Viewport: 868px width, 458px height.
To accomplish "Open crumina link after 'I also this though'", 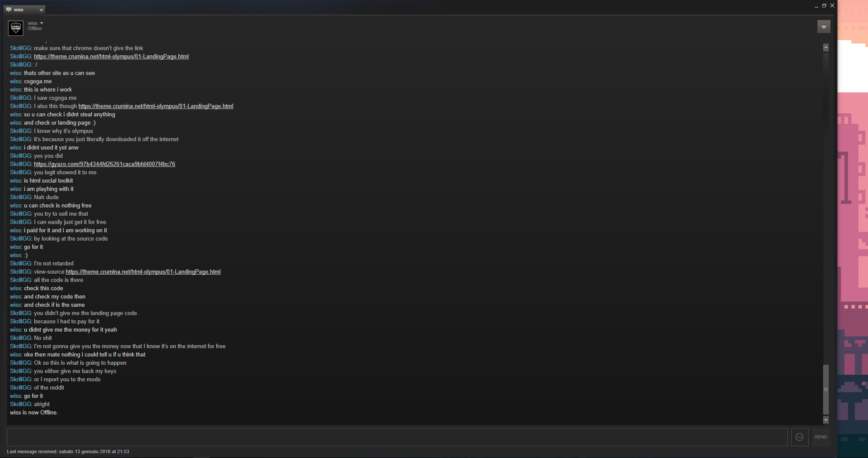I will (x=156, y=106).
